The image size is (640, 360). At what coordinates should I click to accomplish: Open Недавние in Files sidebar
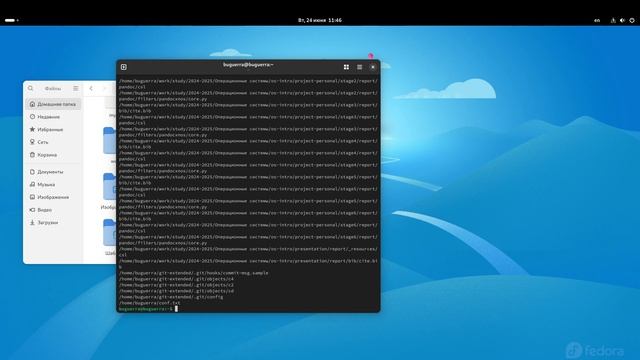tap(53, 117)
